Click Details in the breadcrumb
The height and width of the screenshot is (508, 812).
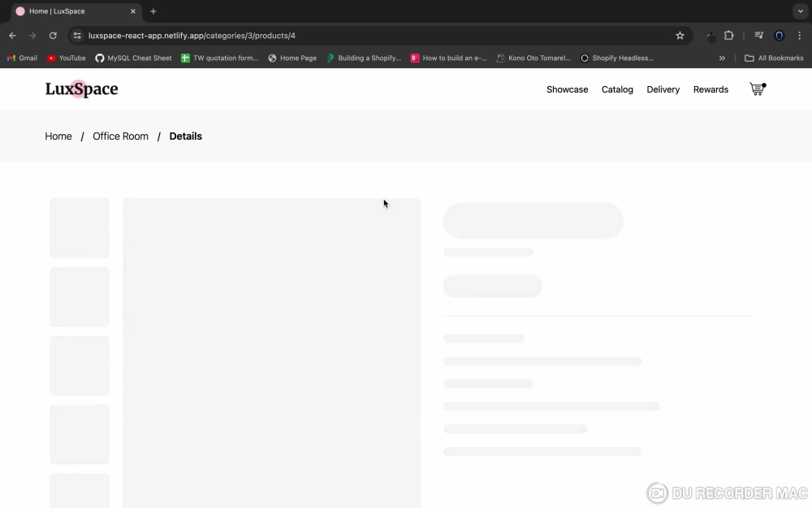[x=185, y=137]
